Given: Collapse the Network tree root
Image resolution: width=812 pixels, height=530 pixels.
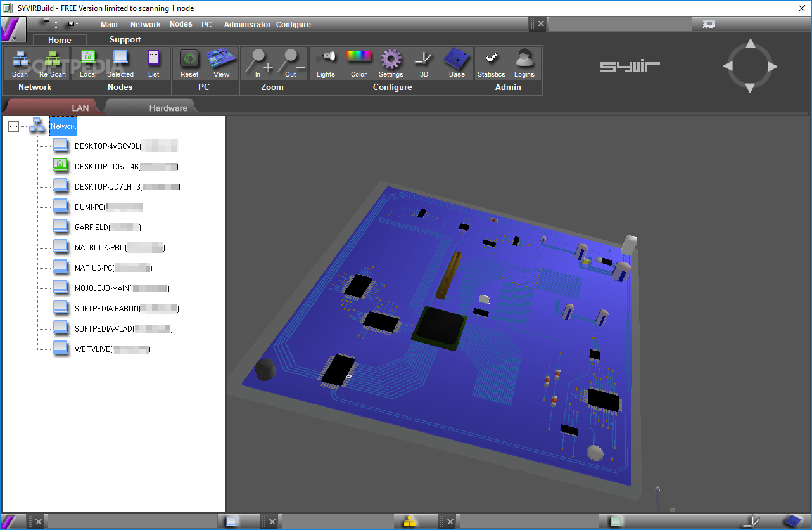Looking at the screenshot, I should tap(13, 127).
